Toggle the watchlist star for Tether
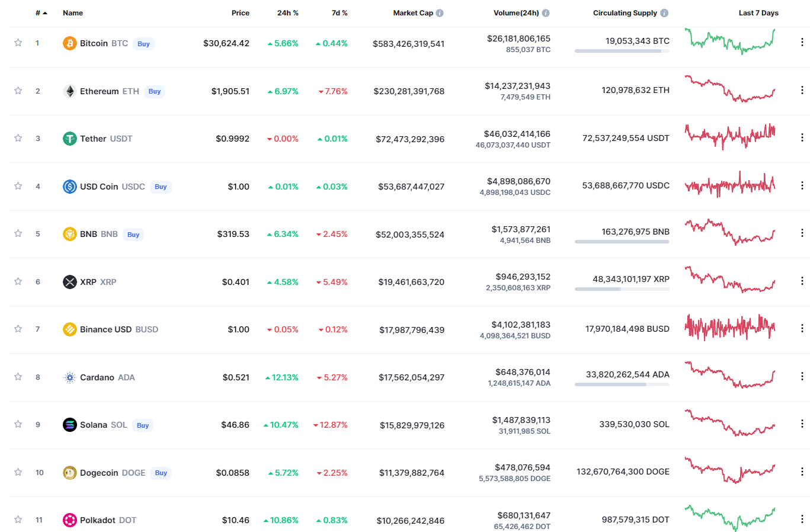The image size is (810, 532). tap(18, 138)
